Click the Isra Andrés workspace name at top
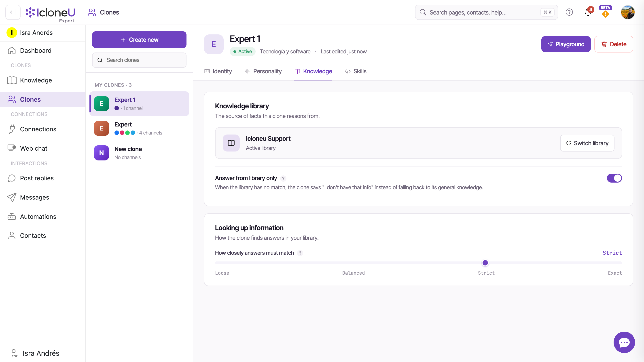The image size is (644, 362). coord(36,33)
